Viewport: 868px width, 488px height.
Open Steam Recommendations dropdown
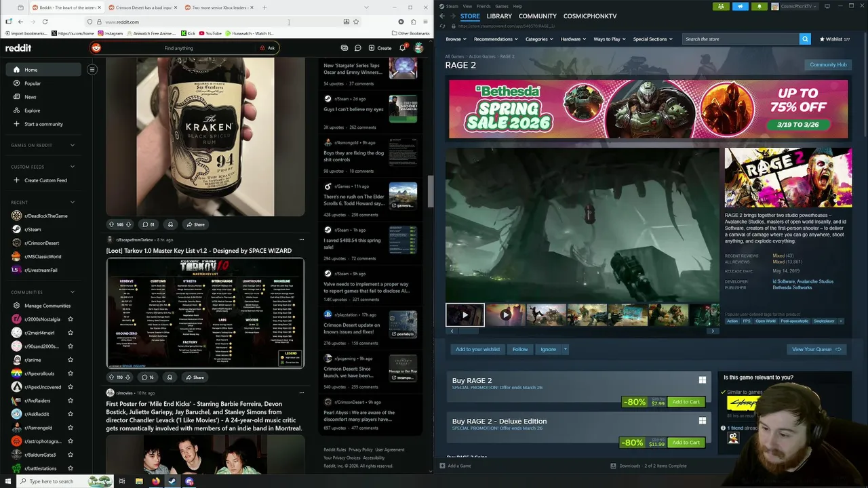click(x=496, y=39)
